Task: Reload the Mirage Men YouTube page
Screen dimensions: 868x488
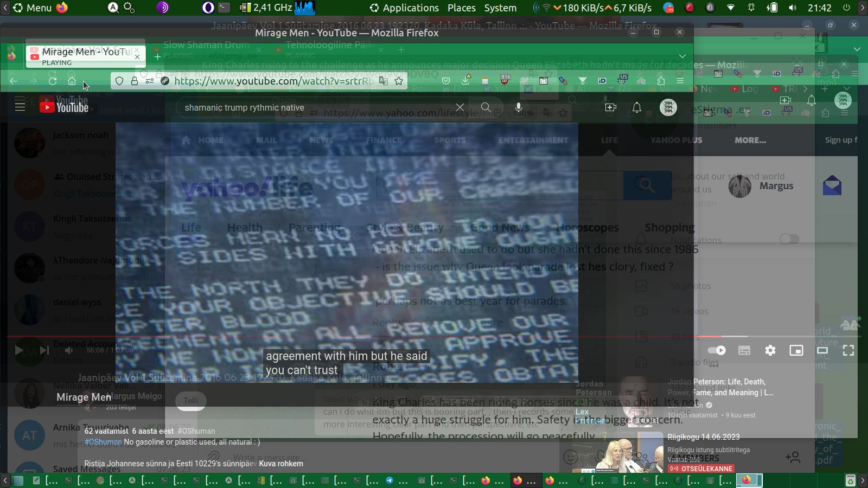Action: 53,81
